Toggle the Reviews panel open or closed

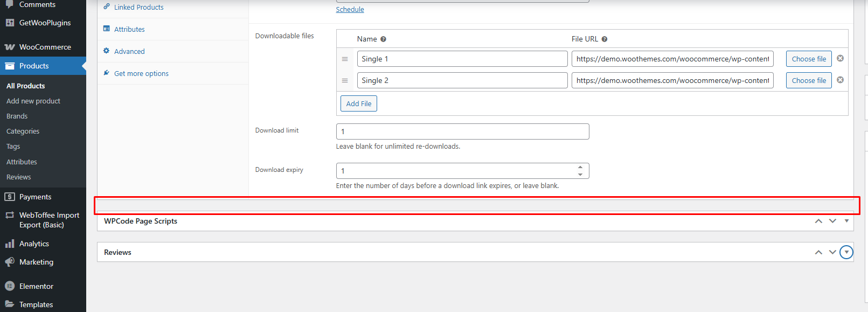click(846, 252)
